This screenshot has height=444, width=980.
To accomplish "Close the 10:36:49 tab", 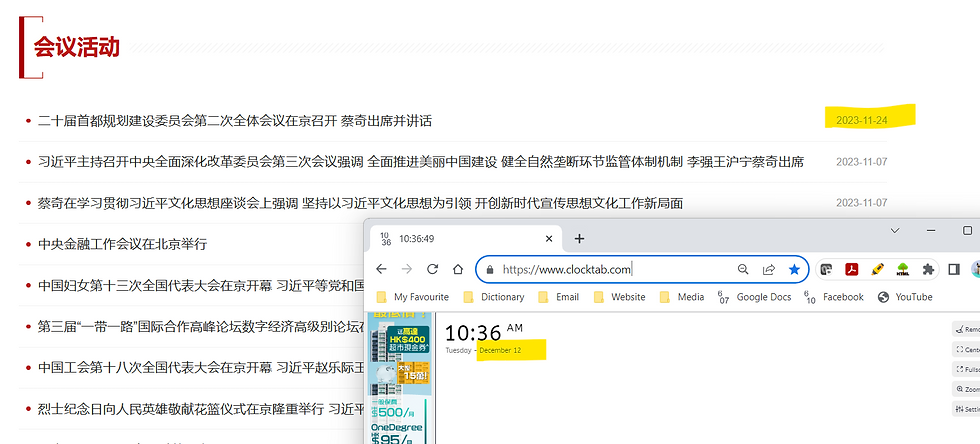I will (549, 239).
